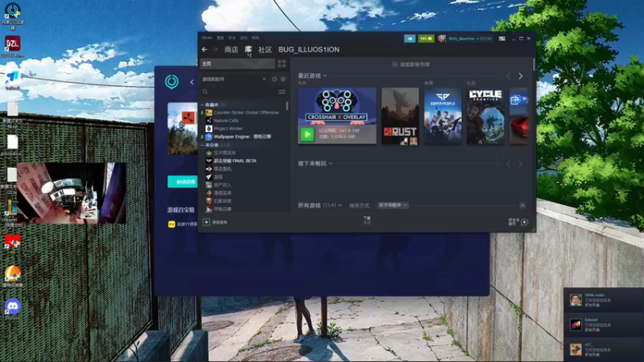The image size is (644, 362).
Task: Click the White water friend notification
Action: [x=604, y=300]
